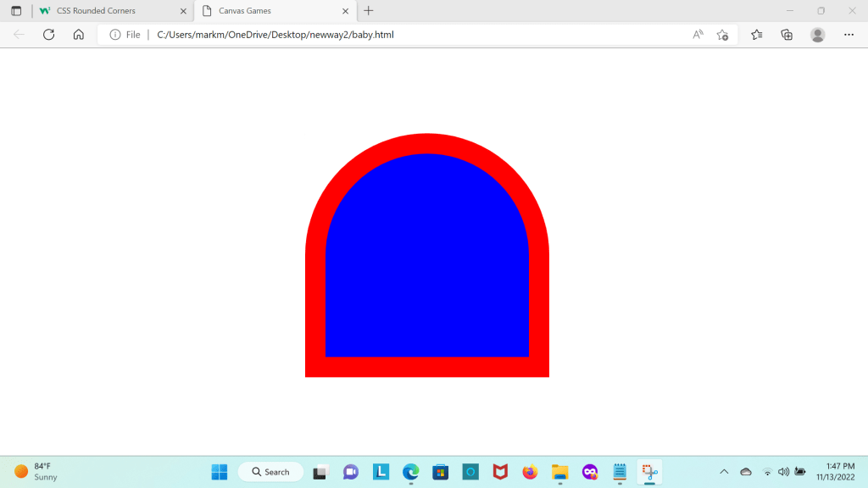Click the taskbar Search box

coord(270,472)
